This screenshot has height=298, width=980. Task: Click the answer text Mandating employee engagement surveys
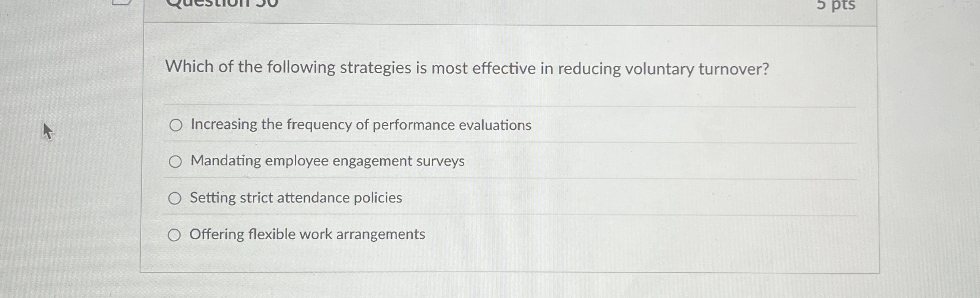point(328,161)
